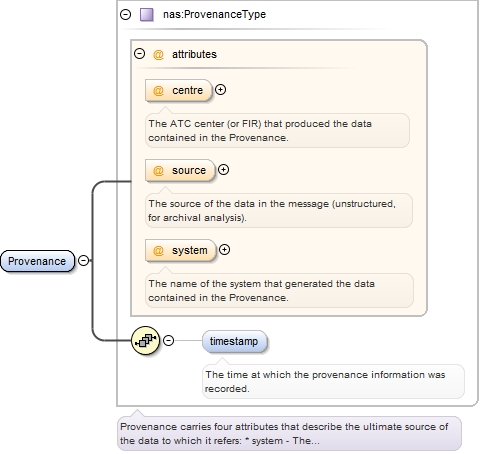Select the source attribute node
Image resolution: width=480 pixels, height=454 pixels.
click(x=180, y=170)
